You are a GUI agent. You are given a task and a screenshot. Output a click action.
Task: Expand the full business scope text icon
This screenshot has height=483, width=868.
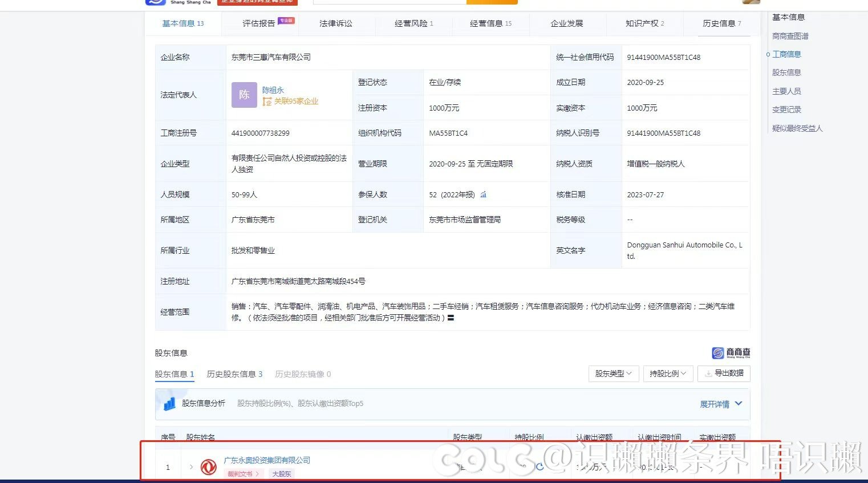tap(451, 318)
